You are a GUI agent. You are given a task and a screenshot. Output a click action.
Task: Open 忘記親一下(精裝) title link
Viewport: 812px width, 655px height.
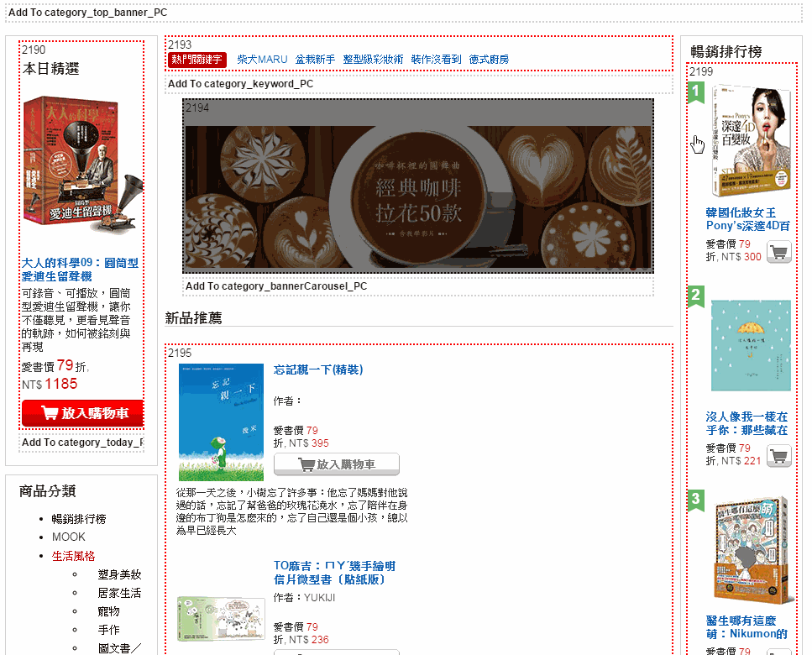coord(318,369)
